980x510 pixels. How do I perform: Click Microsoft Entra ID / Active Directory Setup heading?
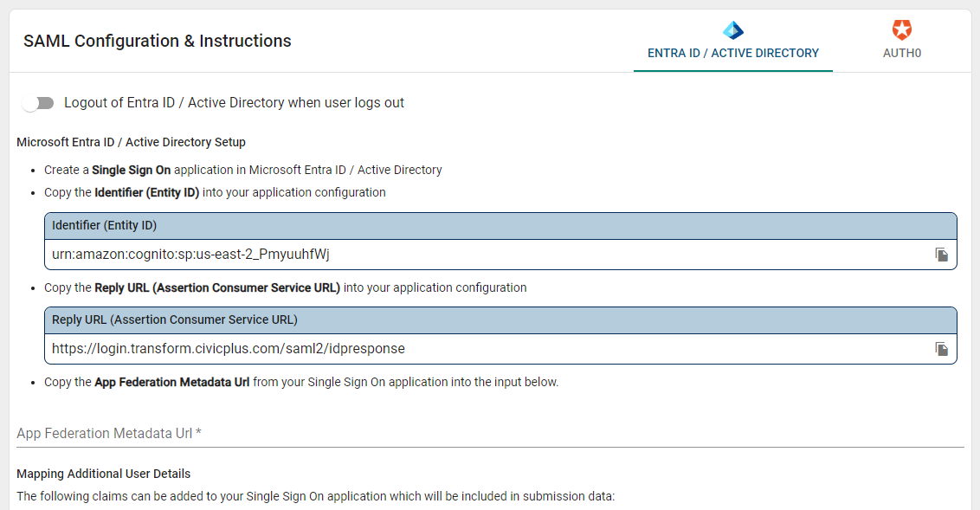(132, 143)
